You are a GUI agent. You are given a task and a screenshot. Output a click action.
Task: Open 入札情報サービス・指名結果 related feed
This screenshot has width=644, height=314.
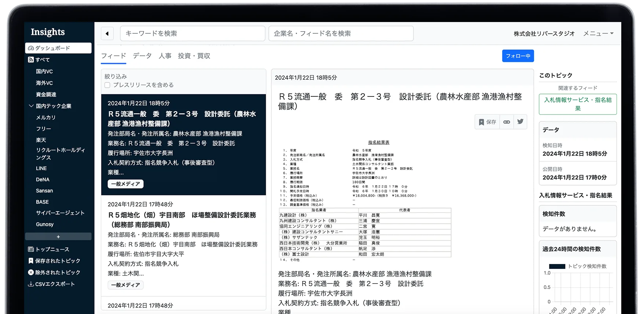pos(577,104)
